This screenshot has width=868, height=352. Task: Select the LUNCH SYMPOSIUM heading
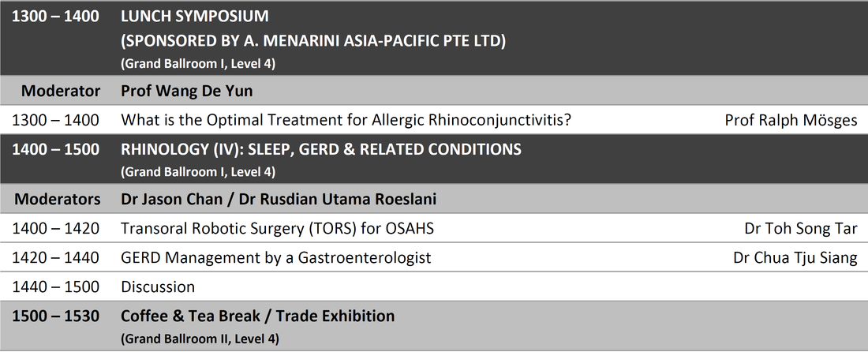[195, 16]
